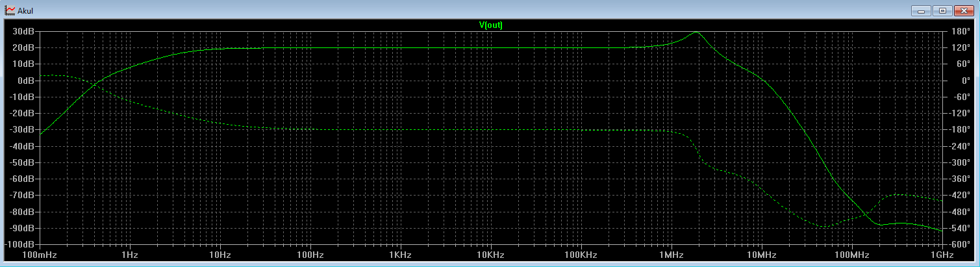
Task: Click the -10dB magnitude axis label
Action: (21, 97)
